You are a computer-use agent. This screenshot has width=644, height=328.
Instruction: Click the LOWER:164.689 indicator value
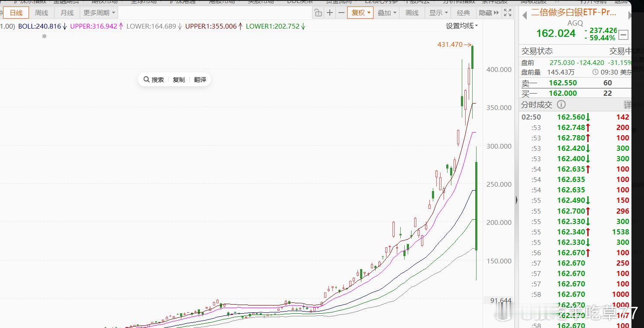[x=155, y=26]
